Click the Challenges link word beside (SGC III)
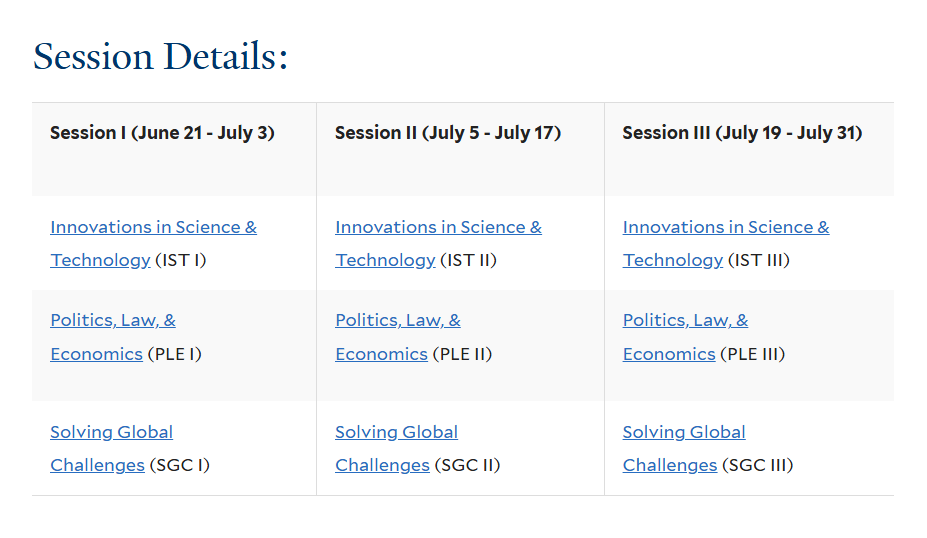Screen dimensions: 927x538 click(669, 465)
